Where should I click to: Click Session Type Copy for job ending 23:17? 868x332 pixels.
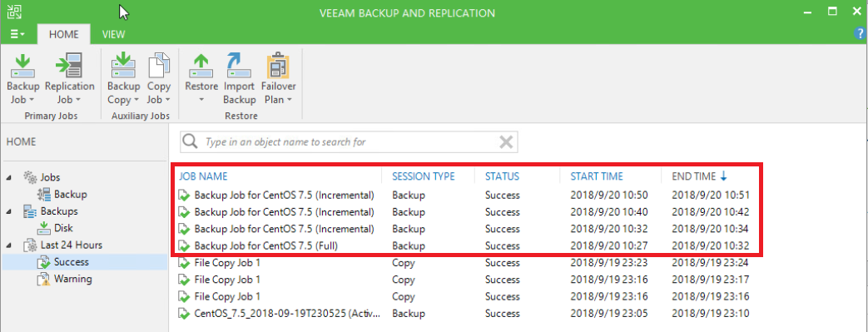click(403, 280)
